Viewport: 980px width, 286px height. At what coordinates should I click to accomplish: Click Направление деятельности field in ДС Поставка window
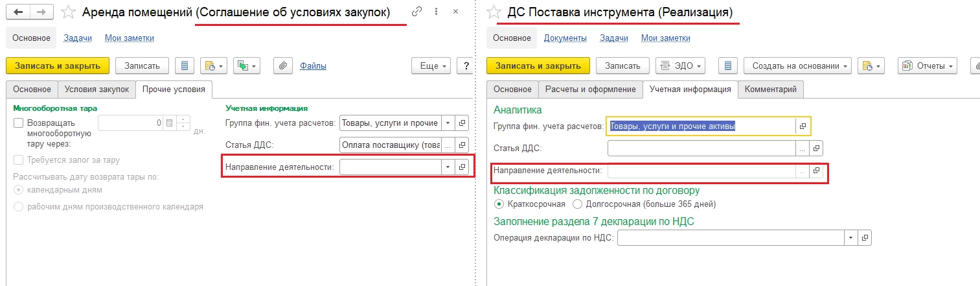click(x=701, y=171)
